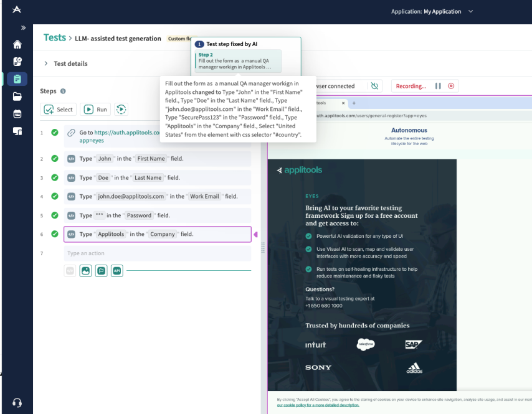
Task: Click the headset support icon
Action: (x=17, y=402)
